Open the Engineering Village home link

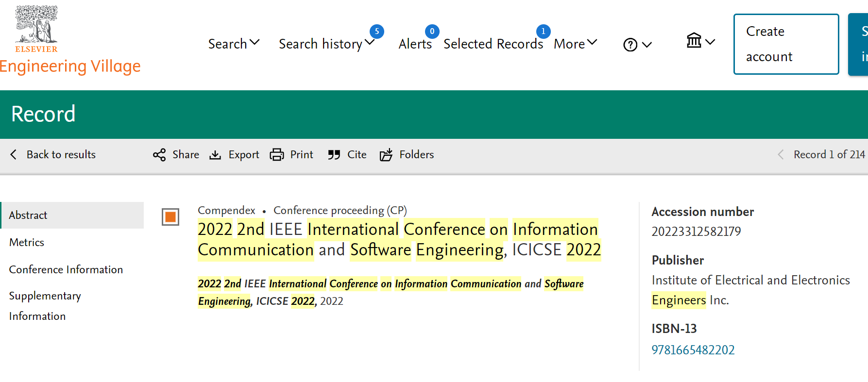(x=70, y=66)
